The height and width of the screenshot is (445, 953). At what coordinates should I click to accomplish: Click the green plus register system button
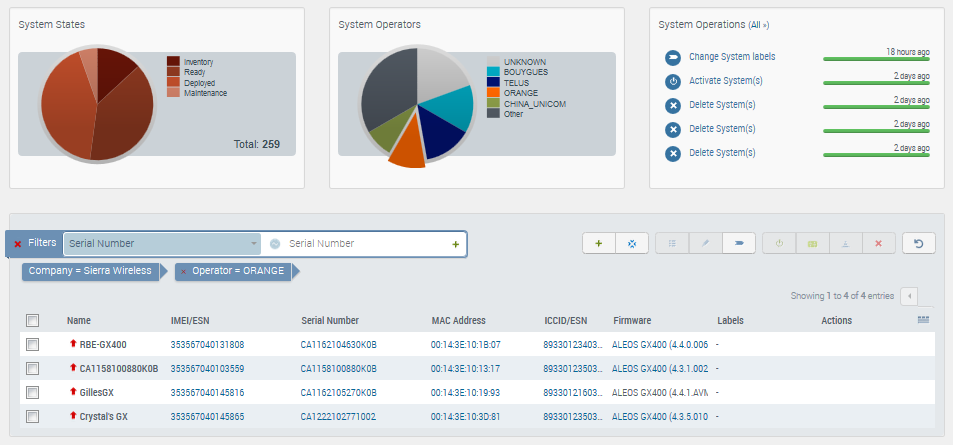[x=598, y=243]
